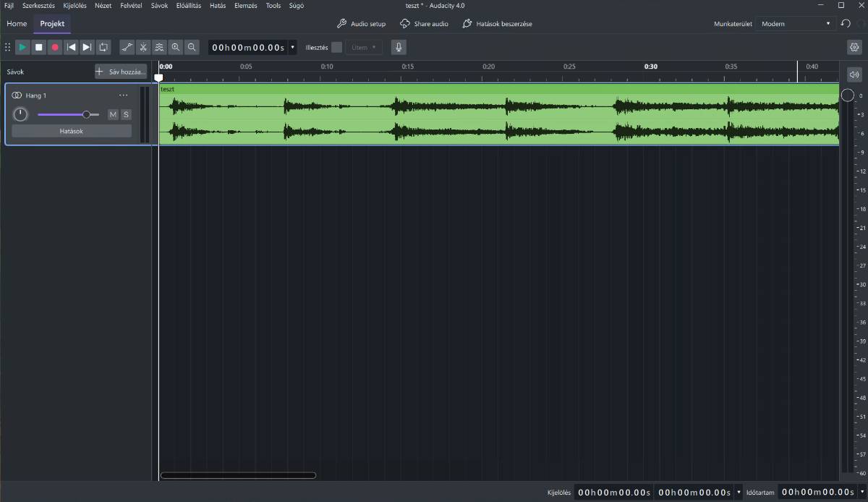Screen dimensions: 868x502
Task: Click the split/cut scissors tool
Action: click(x=143, y=47)
